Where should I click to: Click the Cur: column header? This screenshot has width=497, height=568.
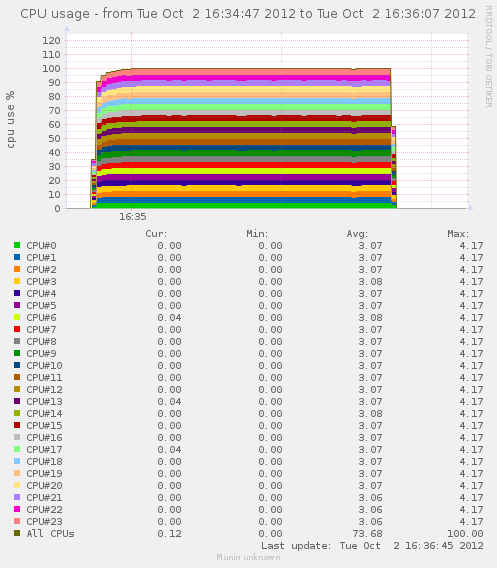pos(156,234)
